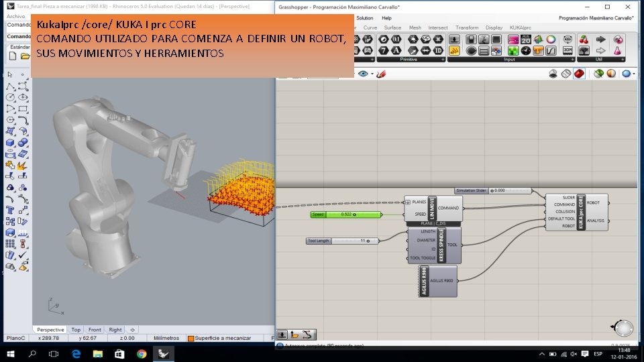The image size is (644, 362).
Task: Switch Rhino viewport to the Right tab
Action: [115, 330]
